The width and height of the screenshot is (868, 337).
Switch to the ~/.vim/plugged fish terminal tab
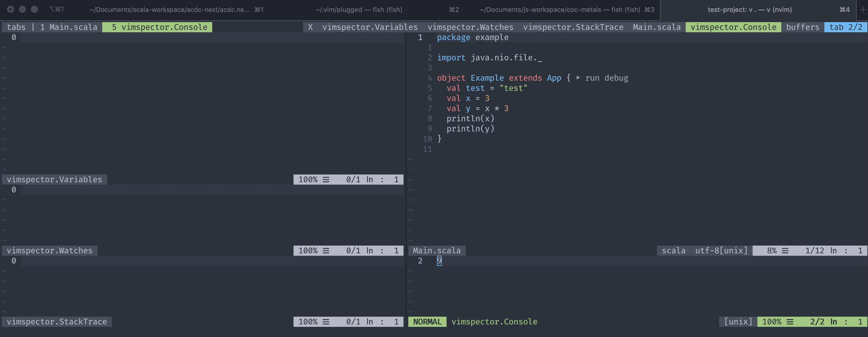point(359,10)
